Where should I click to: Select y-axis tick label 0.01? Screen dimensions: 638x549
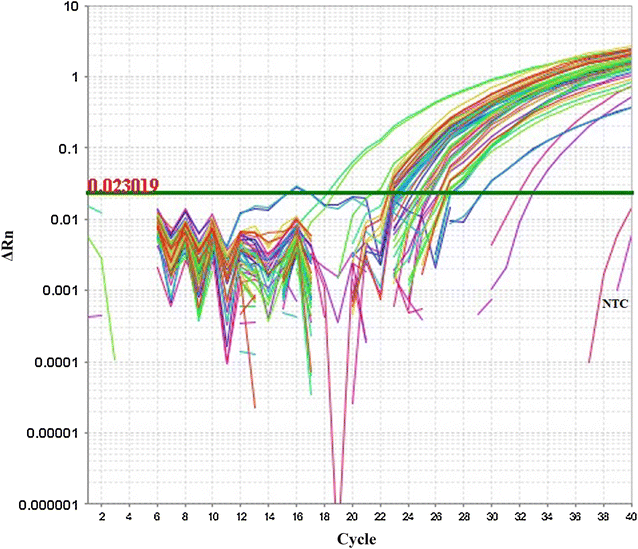(64, 220)
